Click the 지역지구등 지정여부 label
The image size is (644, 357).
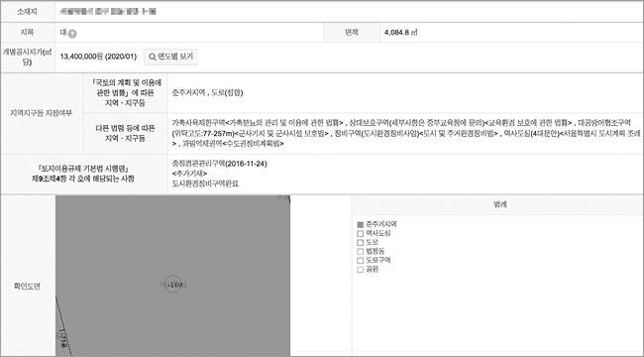(41, 113)
